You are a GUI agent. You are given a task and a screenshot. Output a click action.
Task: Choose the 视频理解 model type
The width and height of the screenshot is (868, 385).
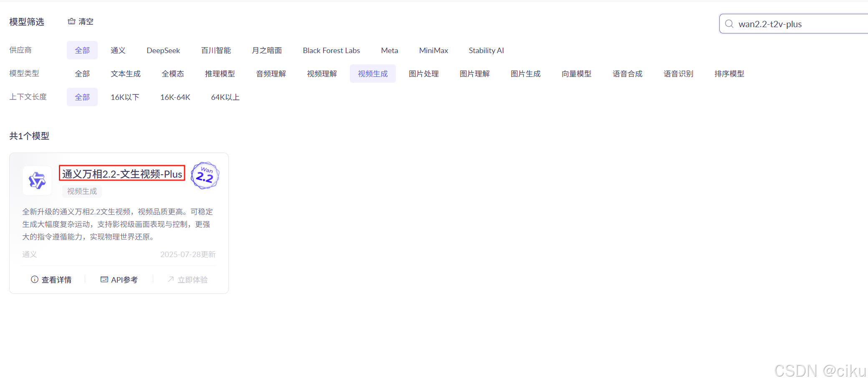[322, 74]
